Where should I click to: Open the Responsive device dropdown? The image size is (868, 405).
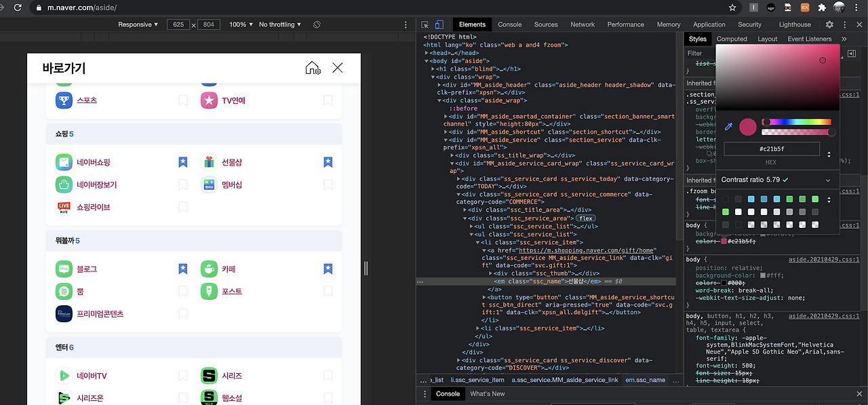point(138,24)
